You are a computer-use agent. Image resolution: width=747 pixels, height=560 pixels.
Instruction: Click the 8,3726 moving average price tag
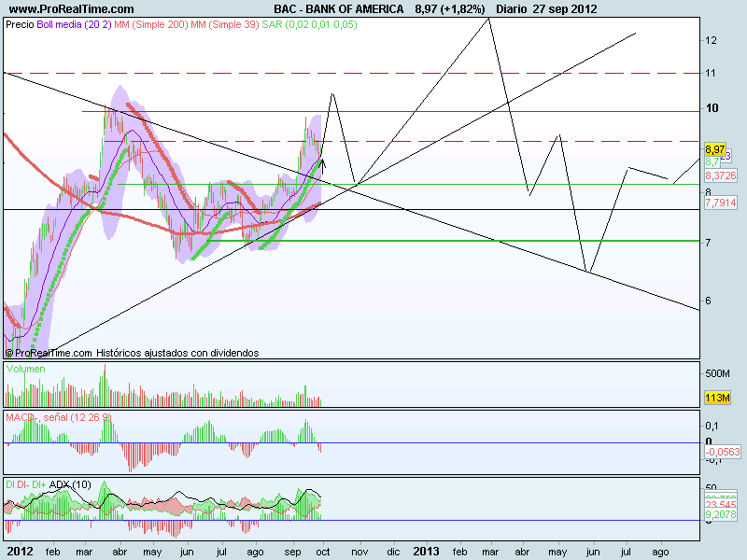coord(721,175)
